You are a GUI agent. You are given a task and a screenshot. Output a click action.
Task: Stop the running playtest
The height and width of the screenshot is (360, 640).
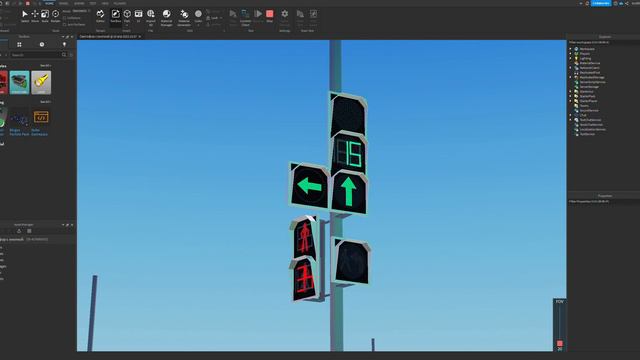[270, 14]
